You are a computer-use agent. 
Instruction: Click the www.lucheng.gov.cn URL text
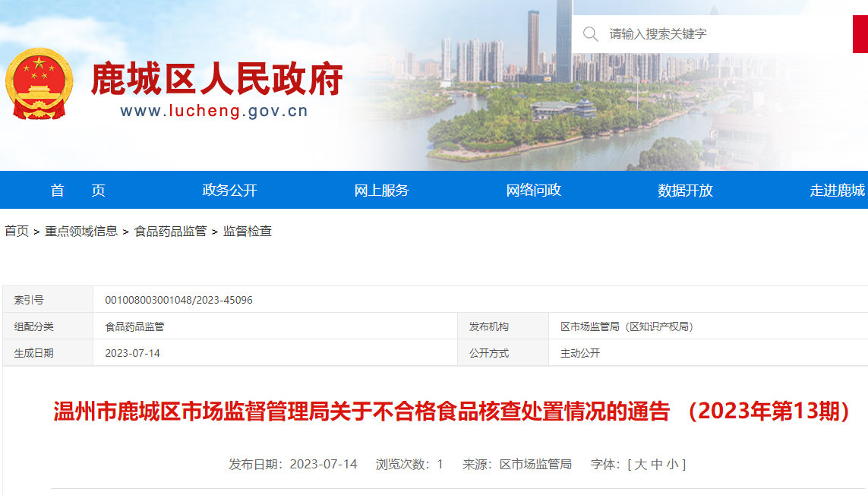click(213, 111)
